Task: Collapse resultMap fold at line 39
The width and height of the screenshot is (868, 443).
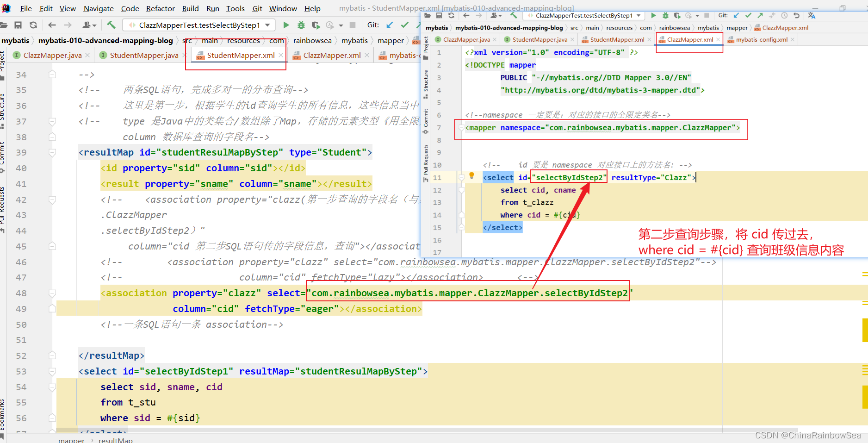Action: [52, 153]
